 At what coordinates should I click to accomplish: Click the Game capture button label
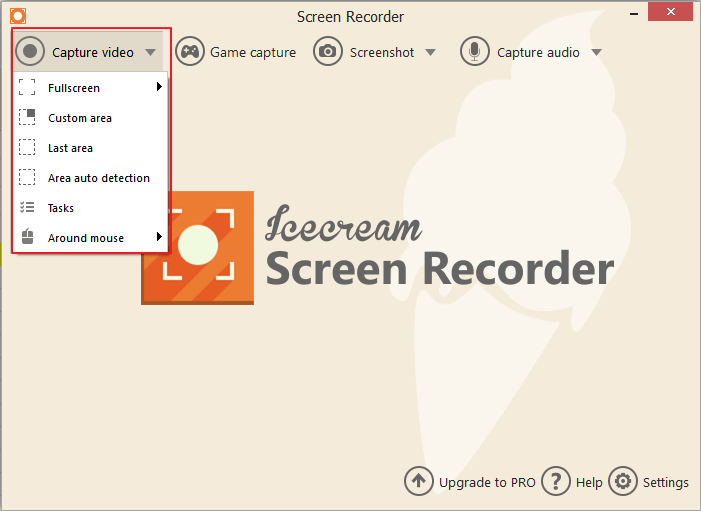[x=253, y=52]
